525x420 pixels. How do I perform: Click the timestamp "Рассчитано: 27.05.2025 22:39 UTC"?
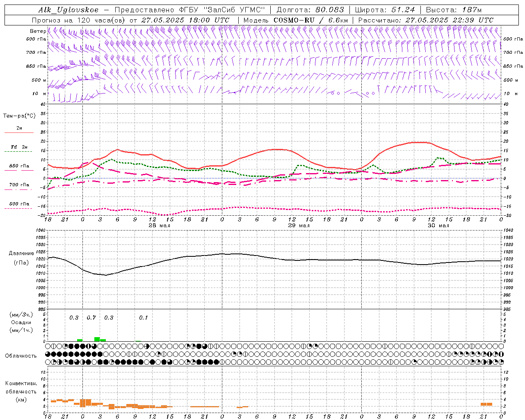pos(426,20)
